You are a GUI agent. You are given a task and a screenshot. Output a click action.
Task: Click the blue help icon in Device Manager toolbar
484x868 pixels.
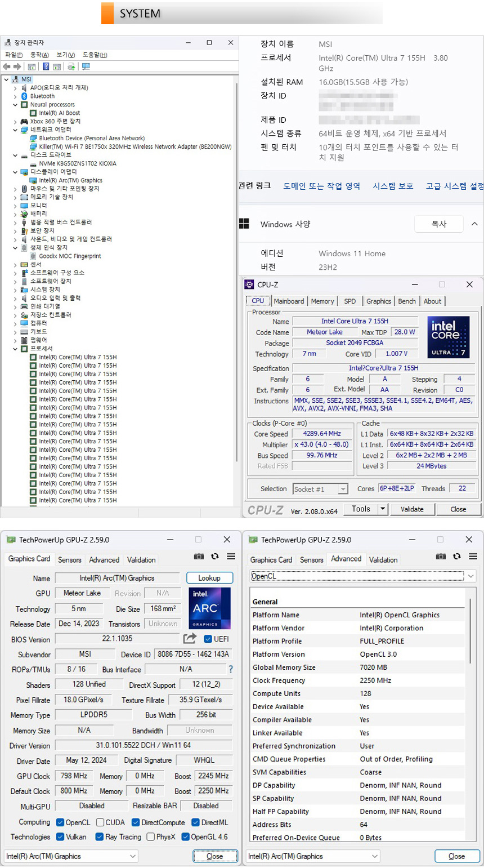46,66
